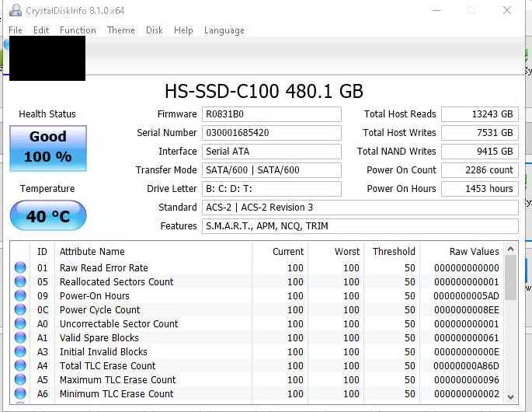This screenshot has width=532, height=412.
Task: Select the Maximum TLC Erase Count row
Action: [x=258, y=379]
